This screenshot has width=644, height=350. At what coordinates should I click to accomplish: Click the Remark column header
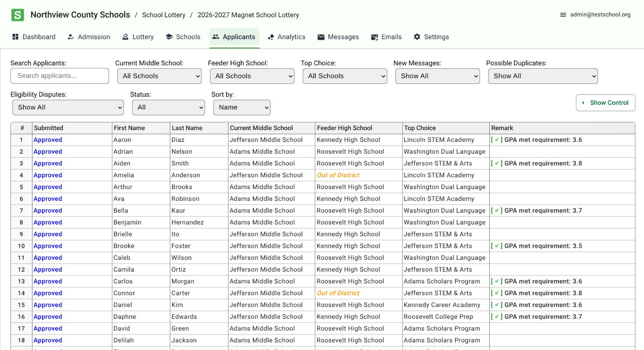562,128
